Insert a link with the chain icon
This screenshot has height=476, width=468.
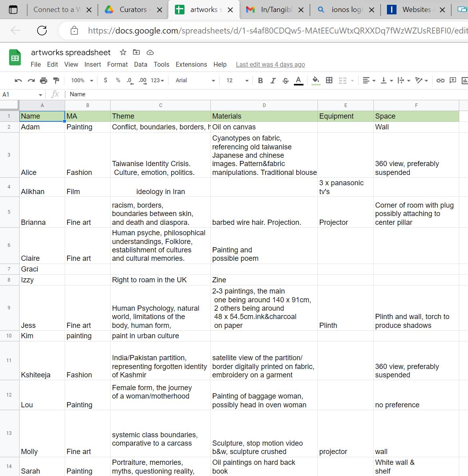[x=440, y=80]
